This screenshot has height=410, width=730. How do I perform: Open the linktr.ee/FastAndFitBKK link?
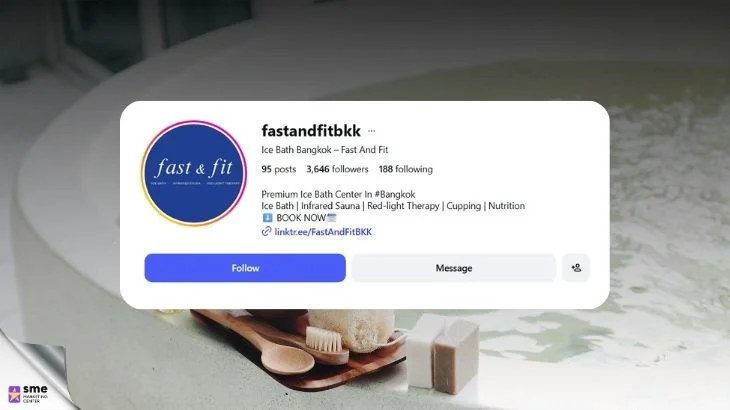click(x=323, y=232)
